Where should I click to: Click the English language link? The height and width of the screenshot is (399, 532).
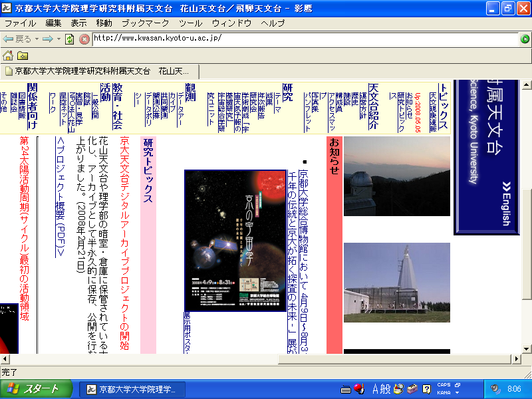506,204
